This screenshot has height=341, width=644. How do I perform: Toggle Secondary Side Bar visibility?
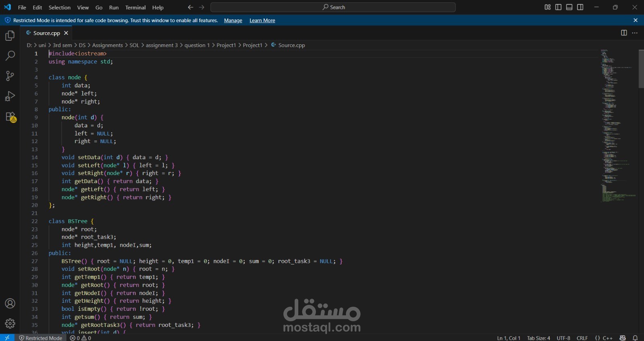pyautogui.click(x=580, y=7)
